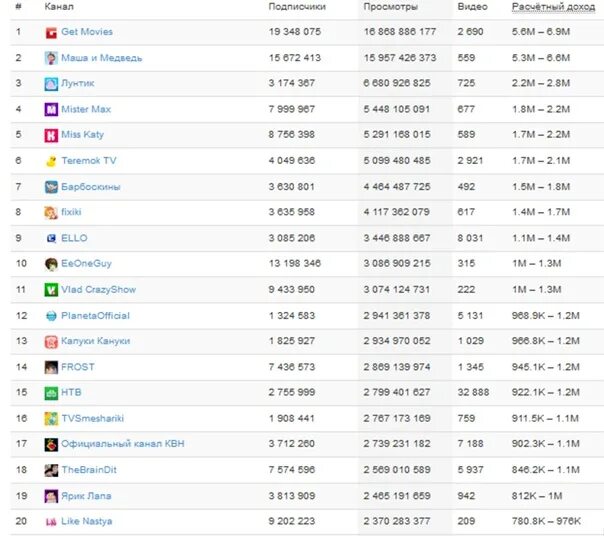The image size is (604, 536).
Task: Sort by the Просмотры column header
Action: pyautogui.click(x=391, y=7)
